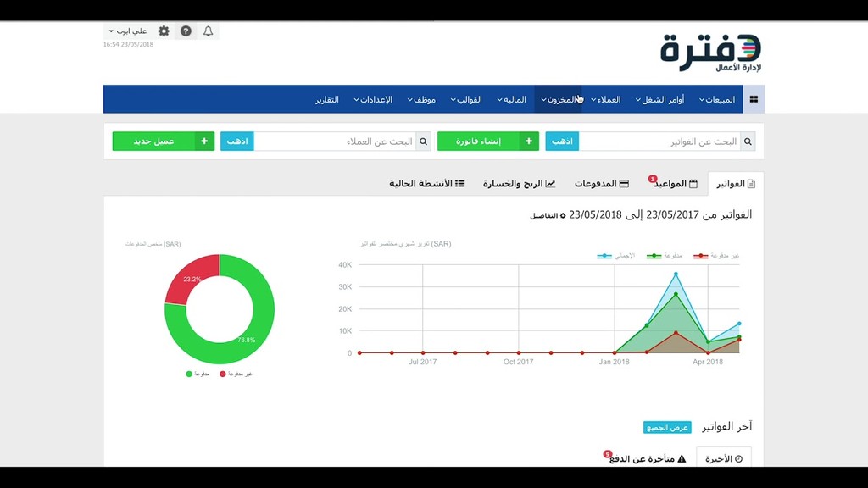The height and width of the screenshot is (488, 868).
Task: Click the plus icon on عميل جديد
Action: point(204,141)
